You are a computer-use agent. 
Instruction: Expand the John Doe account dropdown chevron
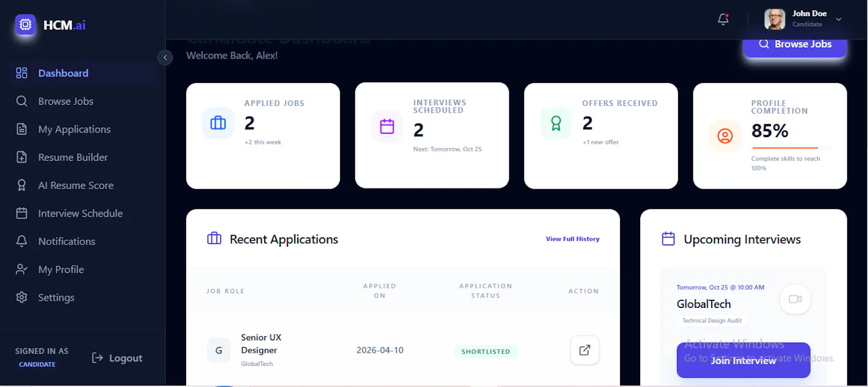[839, 19]
